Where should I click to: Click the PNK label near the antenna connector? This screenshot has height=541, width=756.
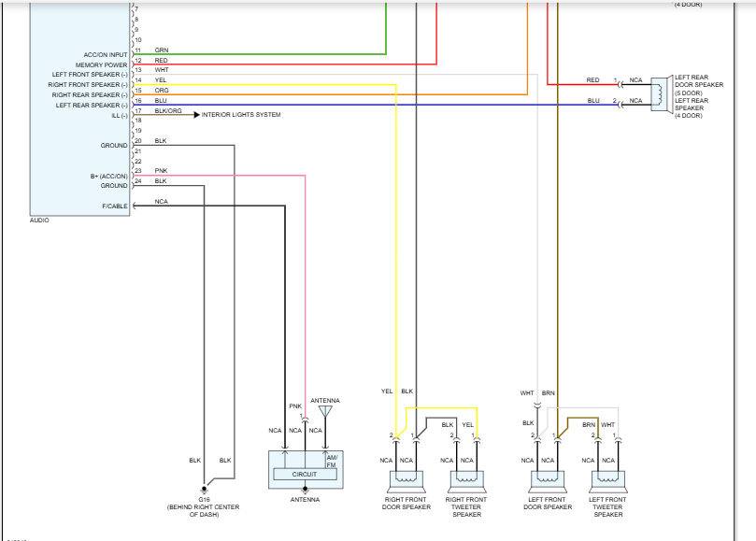pos(295,406)
